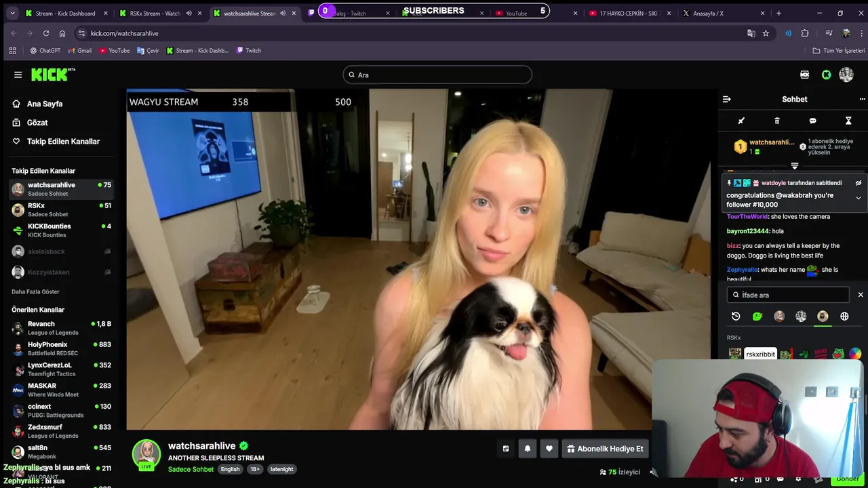The height and width of the screenshot is (488, 868).
Task: Toggle the notification bell for watchsarahlive
Action: [527, 449]
